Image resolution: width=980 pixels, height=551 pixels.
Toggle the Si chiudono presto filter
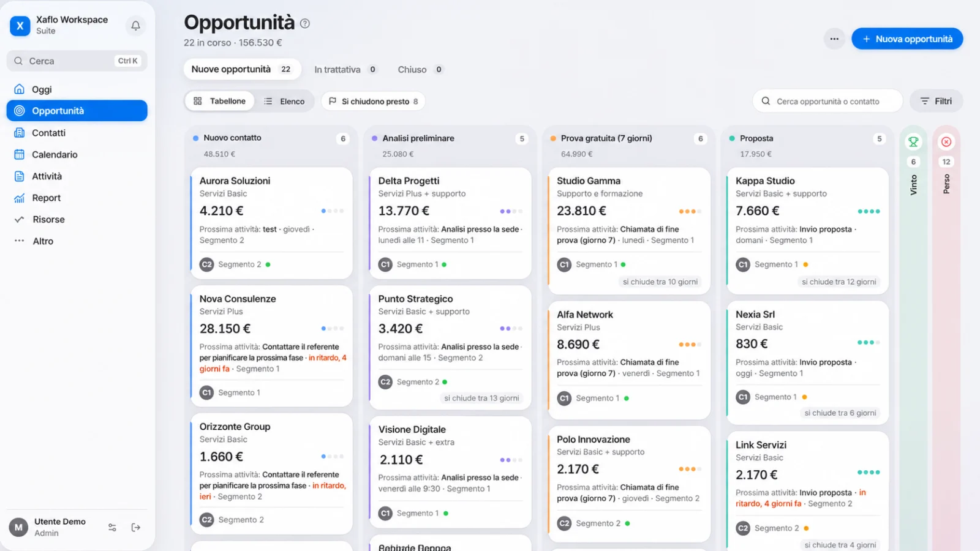click(x=373, y=101)
